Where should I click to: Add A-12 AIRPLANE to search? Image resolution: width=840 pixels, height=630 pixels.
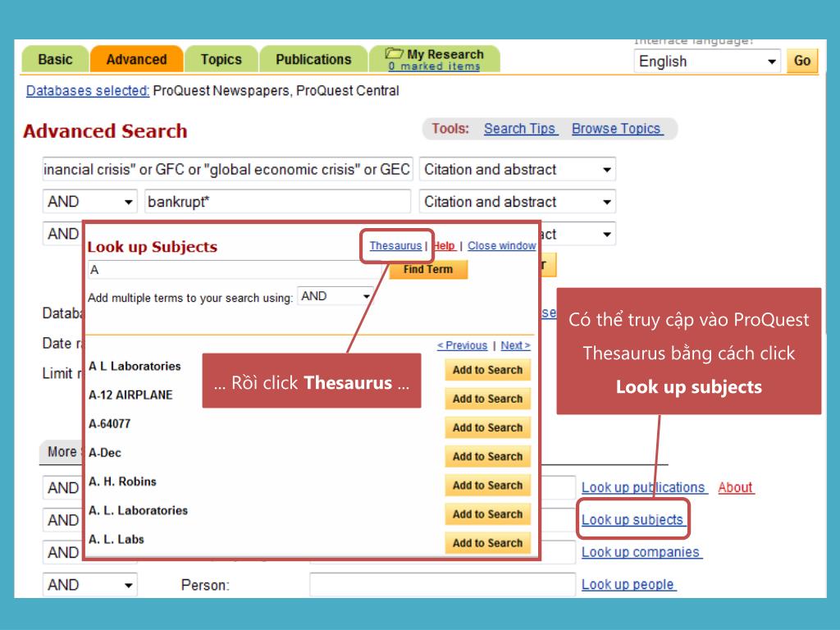487,399
